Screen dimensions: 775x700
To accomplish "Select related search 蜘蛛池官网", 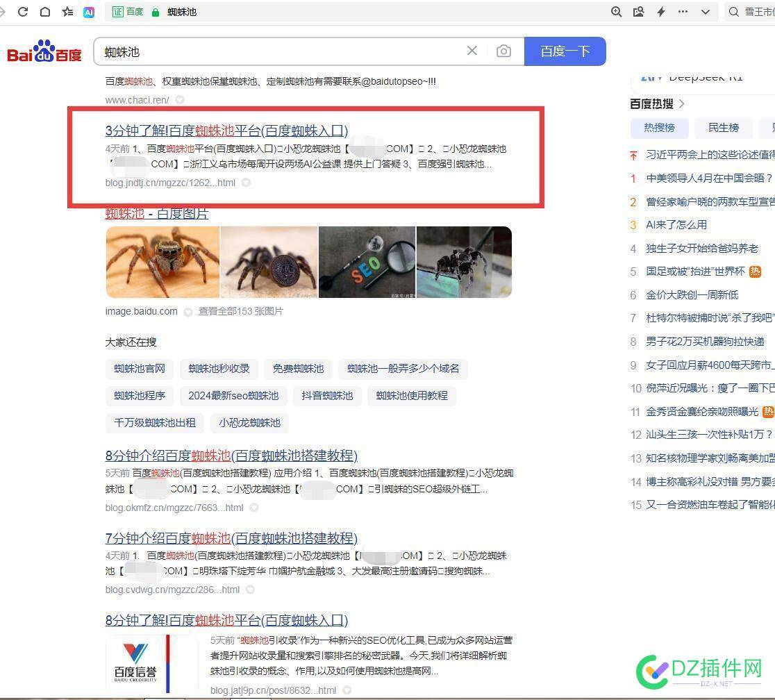I will (x=140, y=369).
